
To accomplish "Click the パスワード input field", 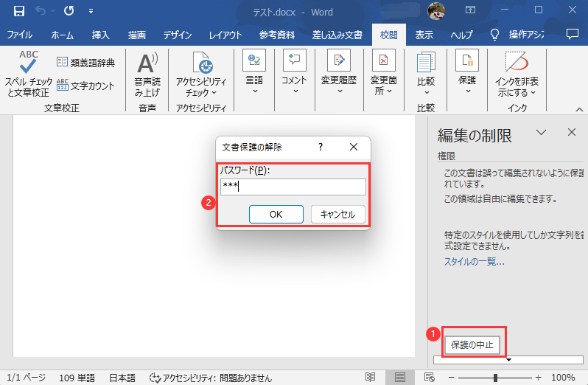I will click(293, 187).
